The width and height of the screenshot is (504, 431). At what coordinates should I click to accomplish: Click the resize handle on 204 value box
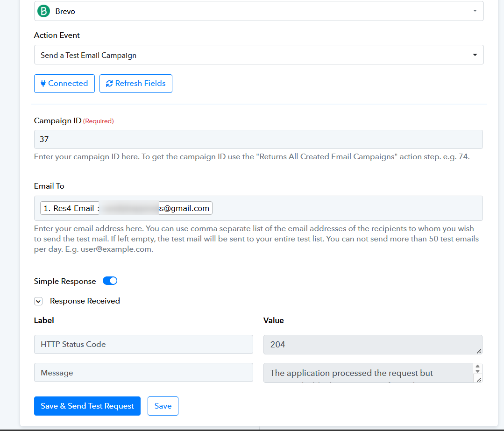click(479, 351)
